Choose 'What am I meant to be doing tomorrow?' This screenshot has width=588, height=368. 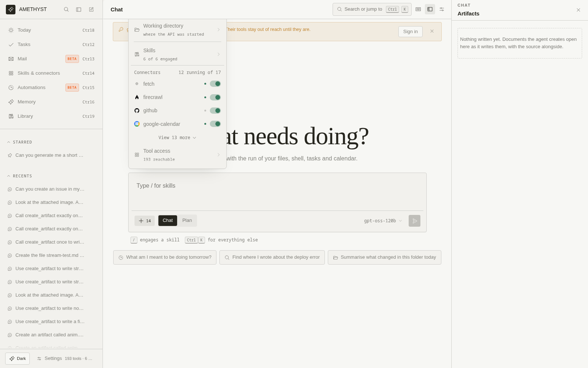tap(165, 258)
